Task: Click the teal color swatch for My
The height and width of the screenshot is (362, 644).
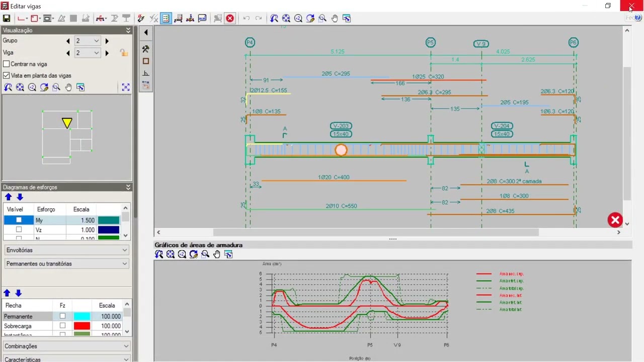Action: 109,220
